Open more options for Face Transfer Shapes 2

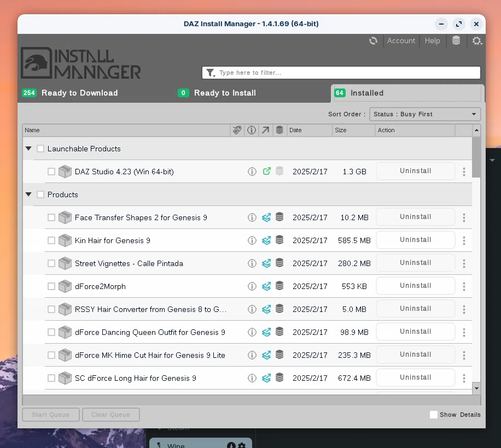tap(464, 217)
